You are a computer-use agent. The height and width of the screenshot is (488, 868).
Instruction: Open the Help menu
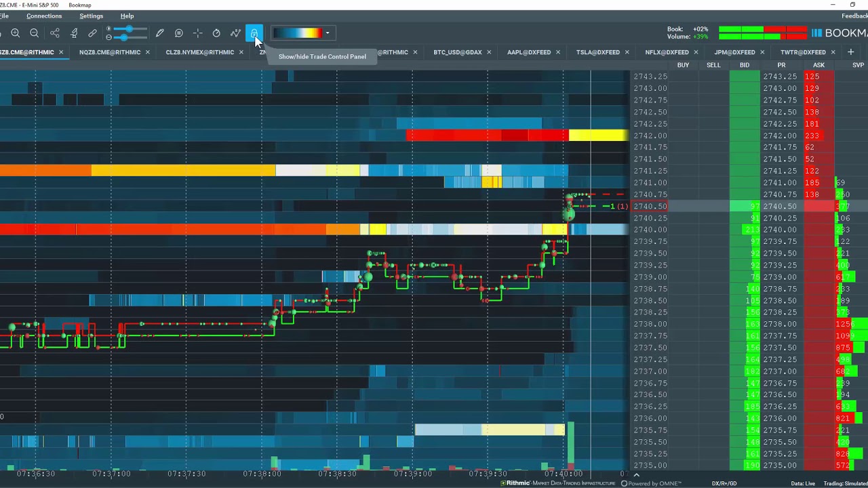coord(127,16)
